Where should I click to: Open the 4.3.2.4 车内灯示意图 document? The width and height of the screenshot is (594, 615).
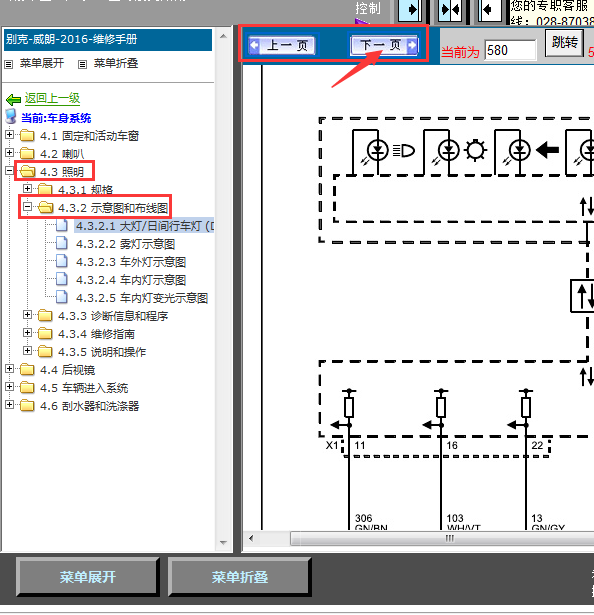[131, 280]
